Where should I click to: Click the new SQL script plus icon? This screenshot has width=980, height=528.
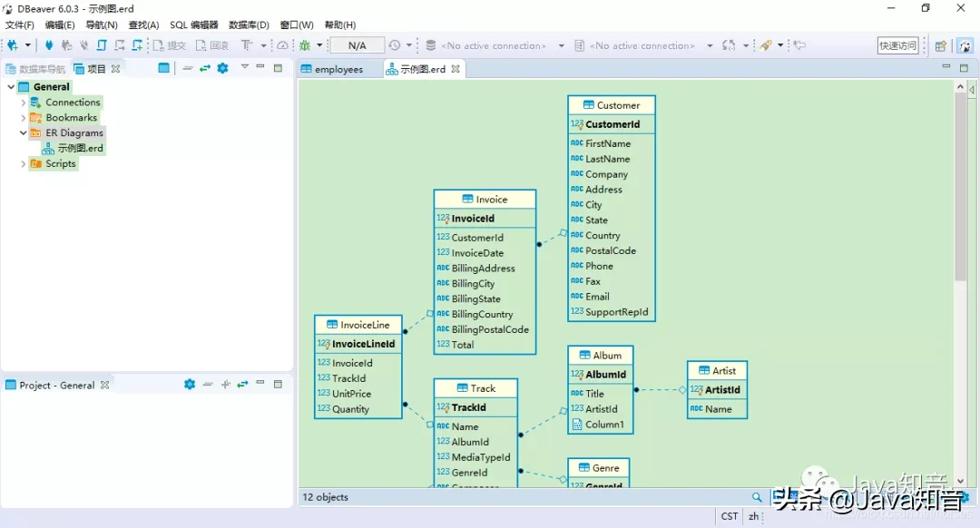138,45
